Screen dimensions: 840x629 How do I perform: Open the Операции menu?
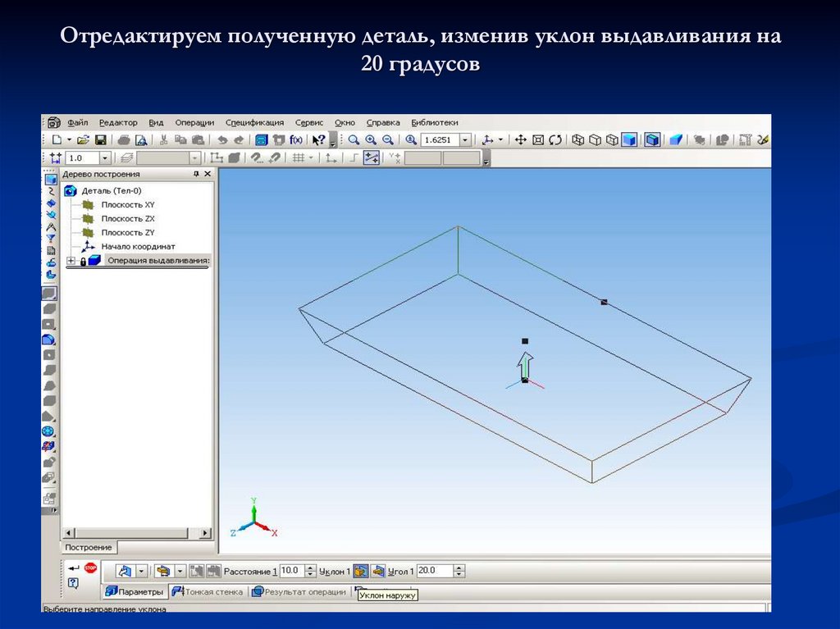coord(194,123)
